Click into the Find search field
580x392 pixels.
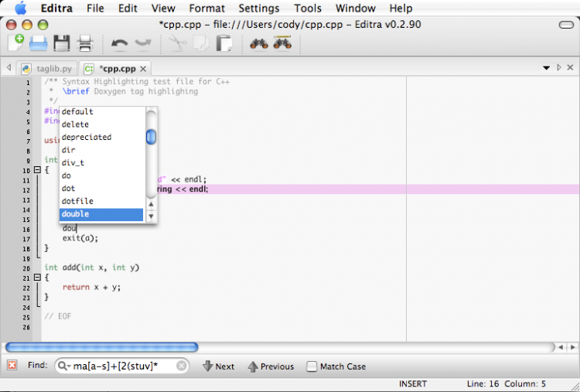coord(122,366)
